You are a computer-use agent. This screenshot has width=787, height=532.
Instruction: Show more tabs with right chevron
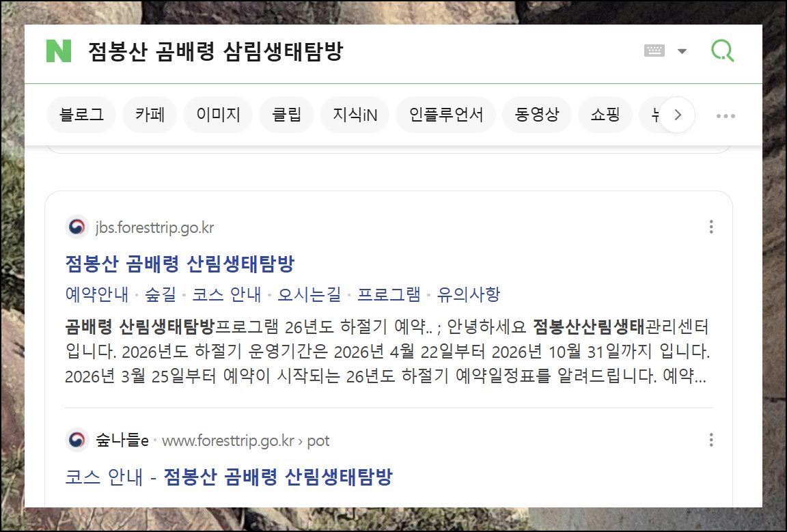point(677,115)
